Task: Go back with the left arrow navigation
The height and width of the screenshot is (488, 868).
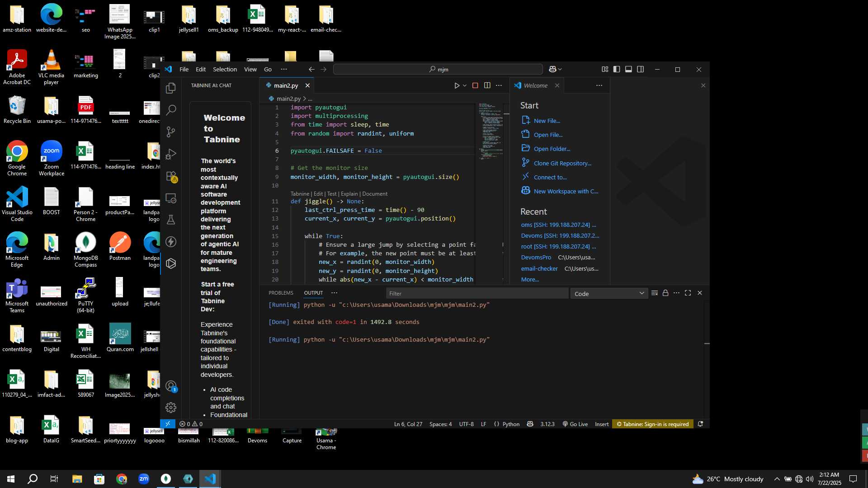Action: tap(311, 69)
